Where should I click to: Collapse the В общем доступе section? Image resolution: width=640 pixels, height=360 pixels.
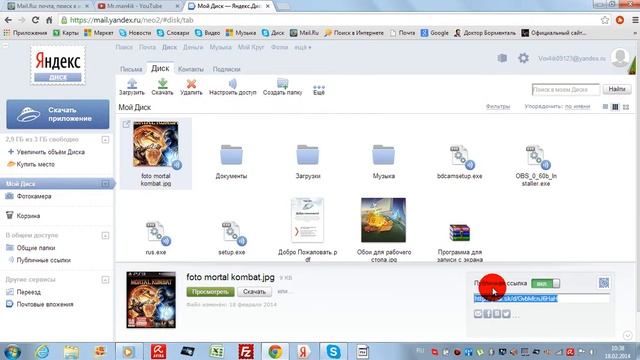pos(105,236)
